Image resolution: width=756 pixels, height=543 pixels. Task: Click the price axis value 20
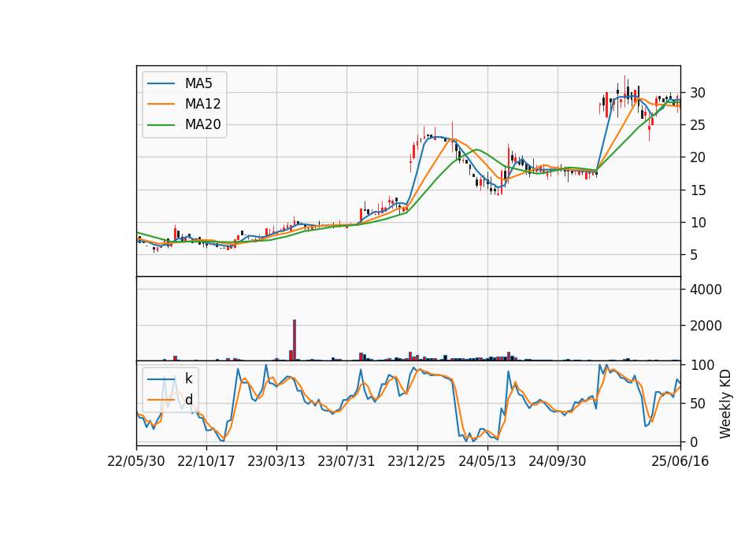pos(697,157)
